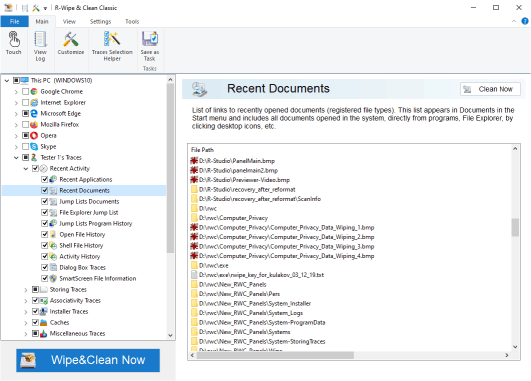The height and width of the screenshot is (381, 531).
Task: Click the Caches folder icon
Action: click(44, 322)
